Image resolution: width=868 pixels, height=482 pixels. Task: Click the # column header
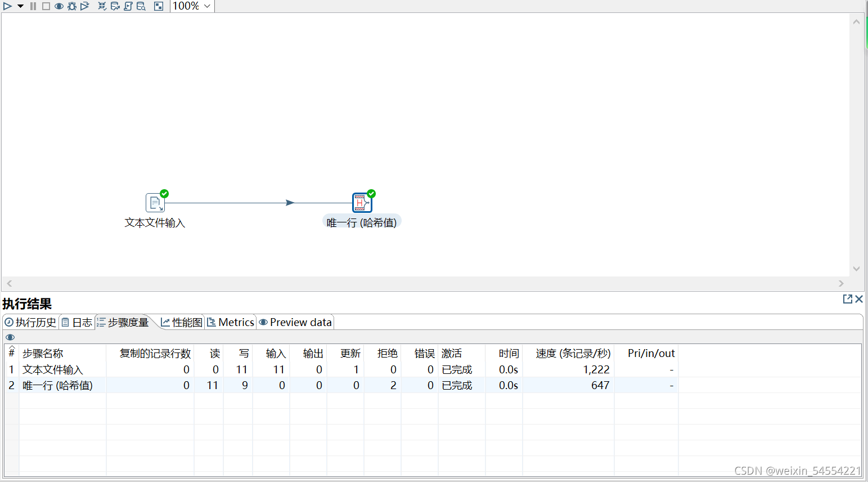click(x=11, y=354)
